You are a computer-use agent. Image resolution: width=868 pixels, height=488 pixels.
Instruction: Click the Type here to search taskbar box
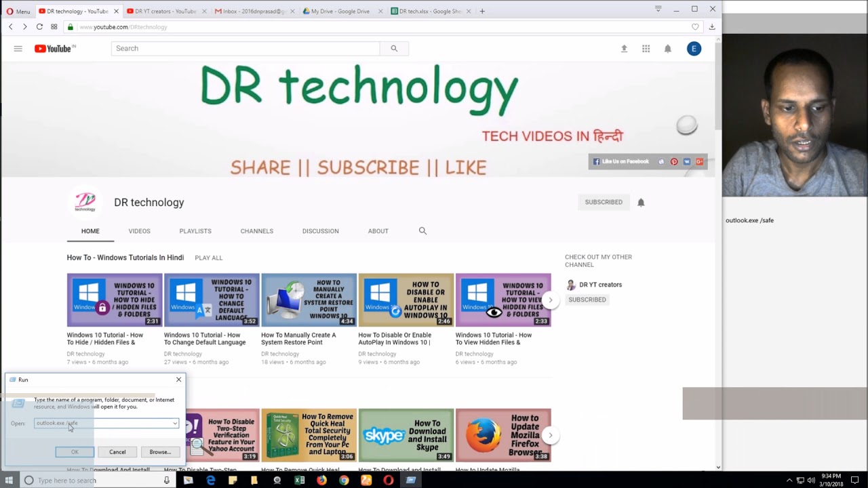(x=96, y=481)
